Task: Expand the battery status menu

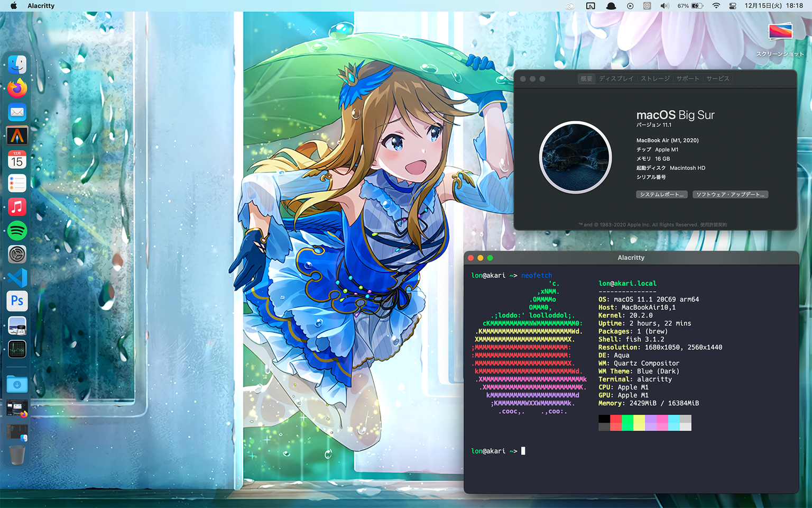Action: pyautogui.click(x=697, y=6)
